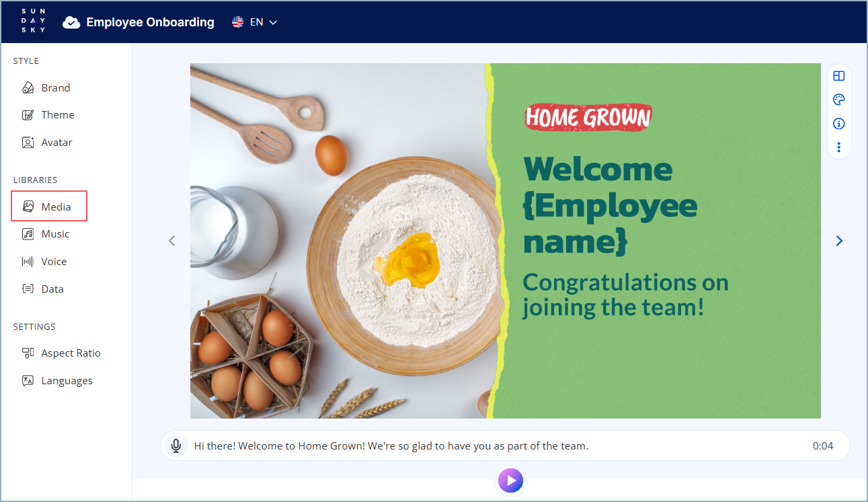Open the Media library
This screenshot has width=868, height=502.
pos(49,207)
